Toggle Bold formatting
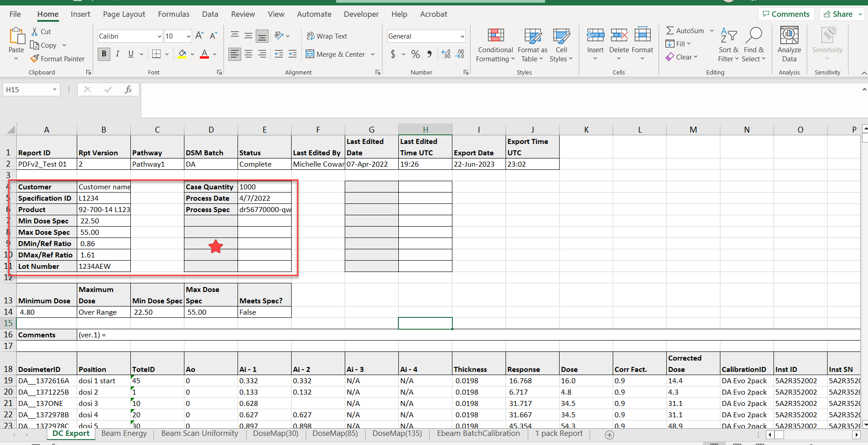 point(104,54)
